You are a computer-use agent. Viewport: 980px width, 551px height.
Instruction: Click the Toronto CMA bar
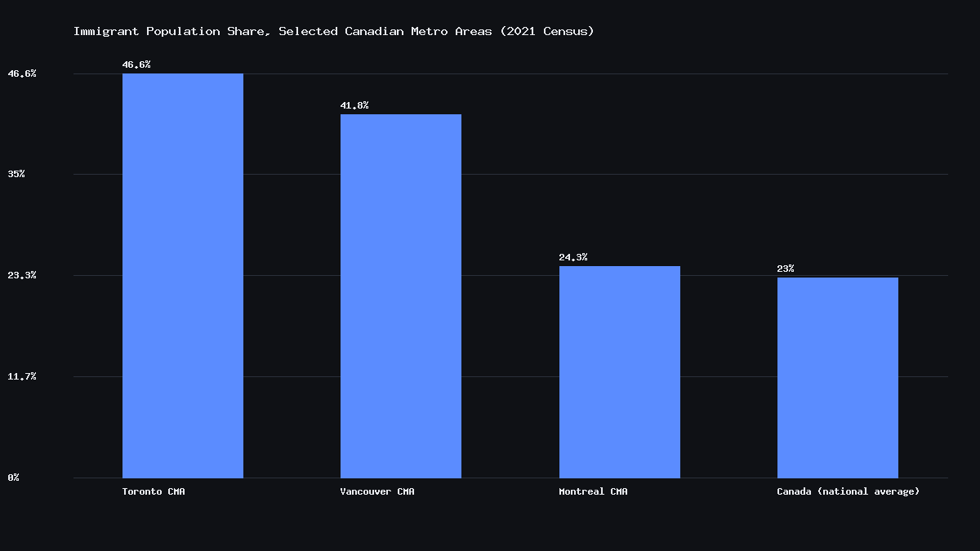click(x=183, y=276)
